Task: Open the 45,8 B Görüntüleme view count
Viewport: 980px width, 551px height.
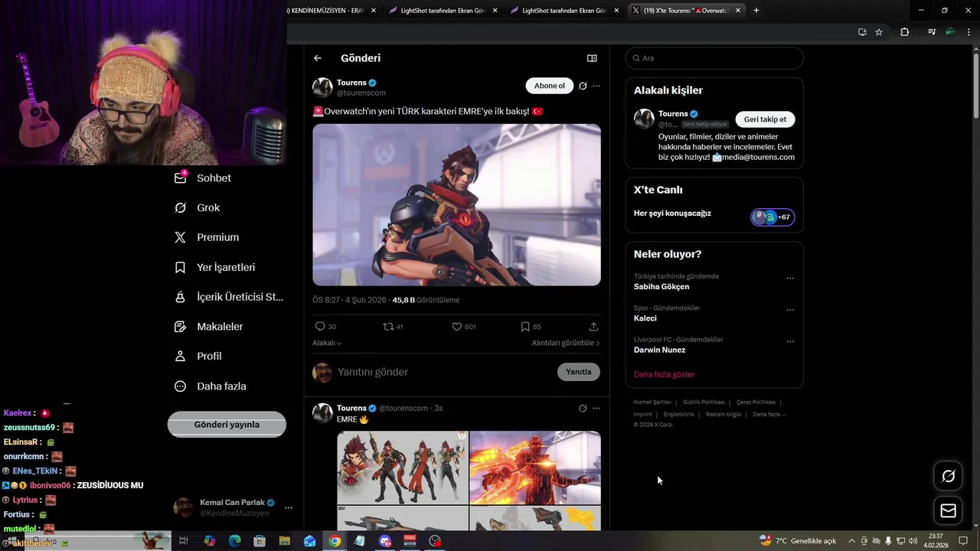Action: 426,300
